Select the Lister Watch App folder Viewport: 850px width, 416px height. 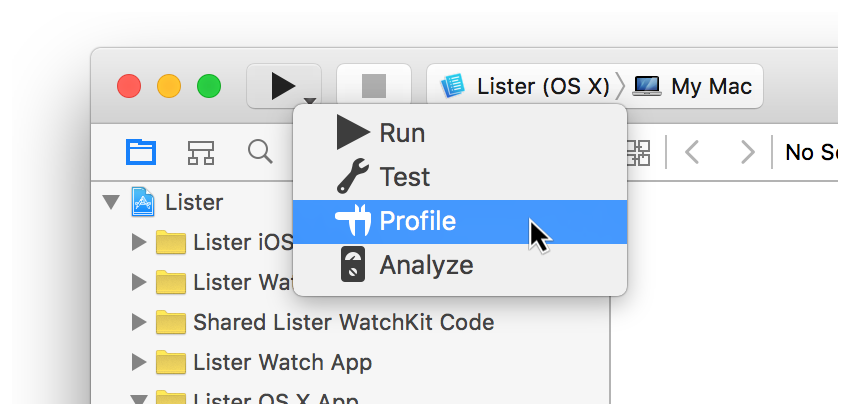click(282, 362)
